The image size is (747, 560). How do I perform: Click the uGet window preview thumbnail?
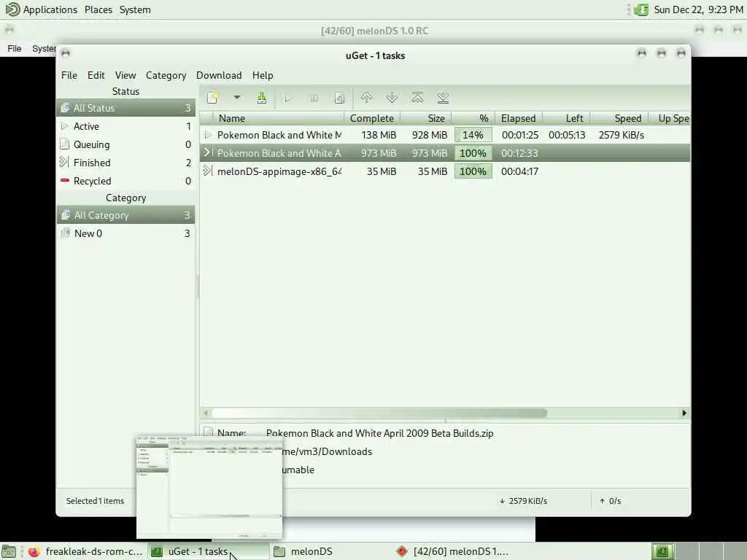pyautogui.click(x=209, y=486)
